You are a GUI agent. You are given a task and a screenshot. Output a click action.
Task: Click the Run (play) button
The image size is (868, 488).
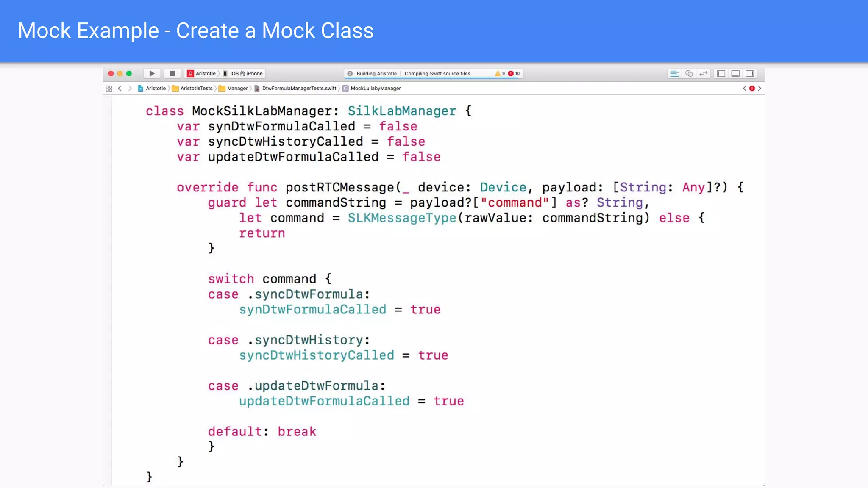(x=152, y=74)
